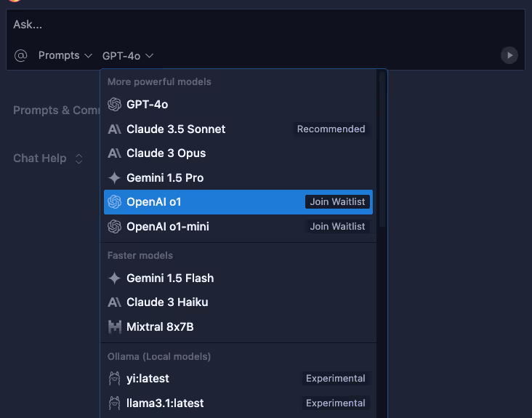This screenshot has height=418, width=532.
Task: Click Join Waitlist for OpenAI o1
Action: tap(337, 202)
